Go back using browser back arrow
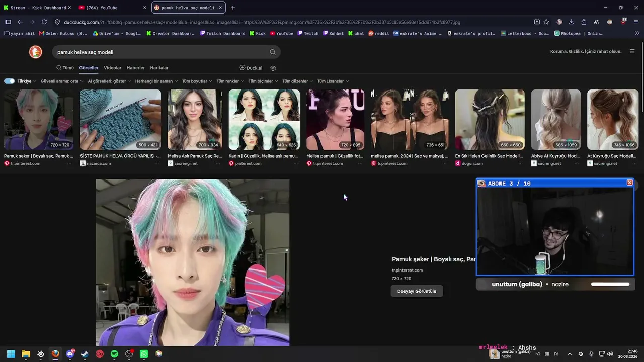 pyautogui.click(x=20, y=22)
